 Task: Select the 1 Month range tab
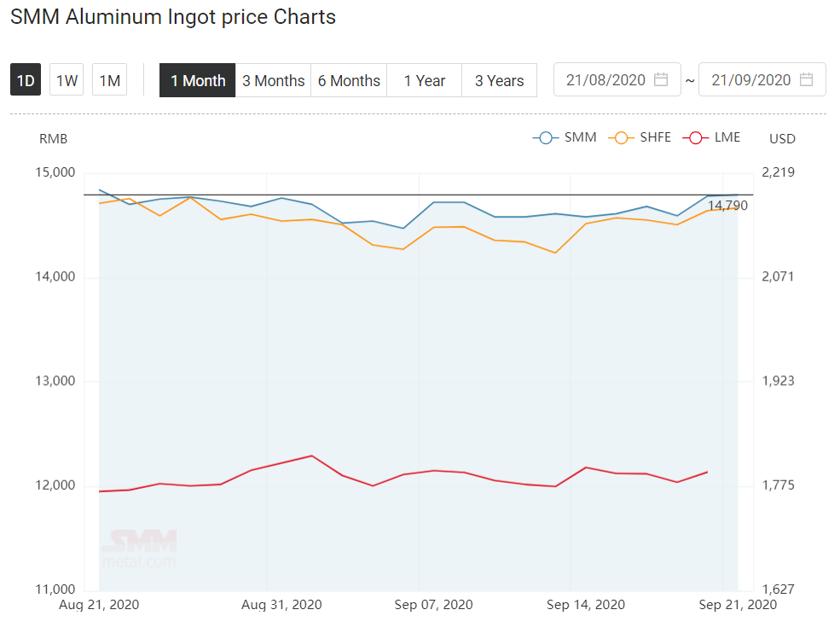[198, 80]
